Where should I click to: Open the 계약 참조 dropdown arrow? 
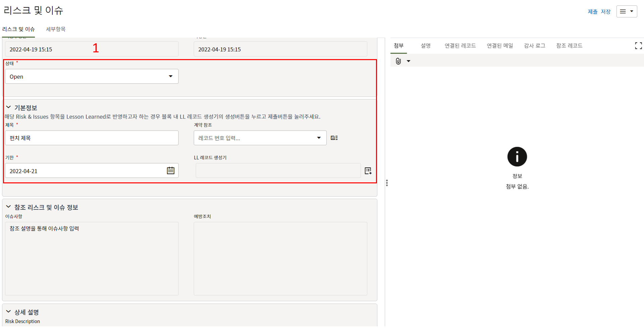click(x=319, y=138)
